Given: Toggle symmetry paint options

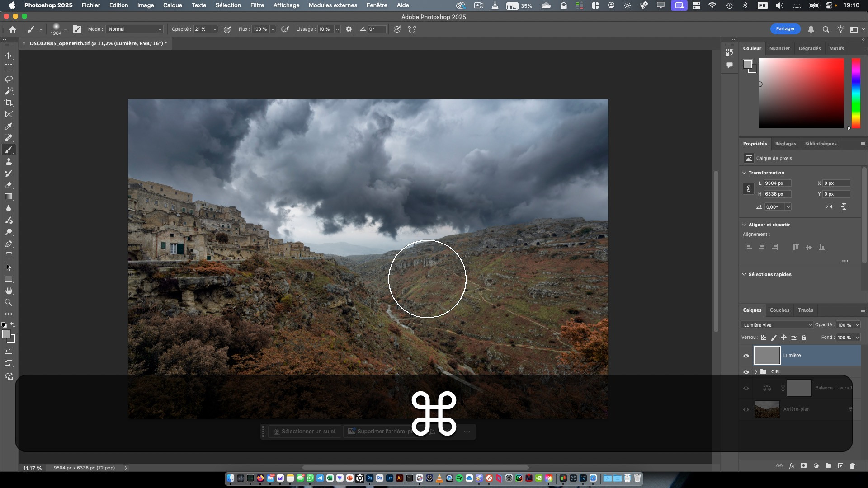Looking at the screenshot, I should pos(412,29).
